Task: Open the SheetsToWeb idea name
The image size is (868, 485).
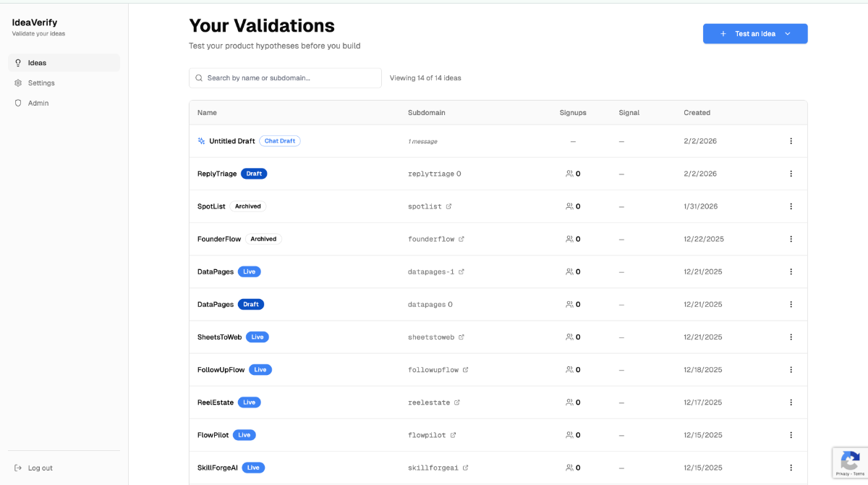Action: (x=219, y=337)
